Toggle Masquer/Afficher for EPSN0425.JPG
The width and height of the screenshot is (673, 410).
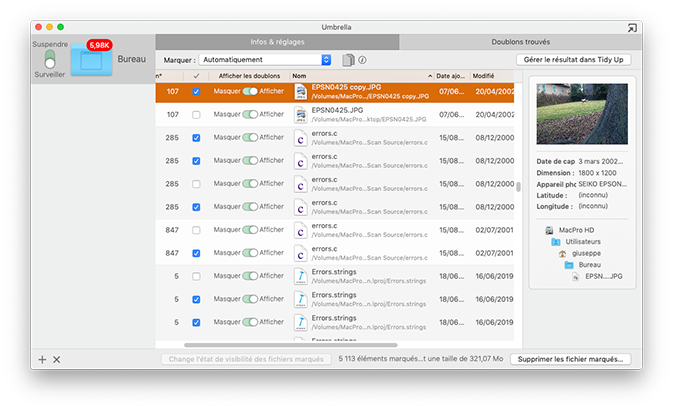coord(250,114)
